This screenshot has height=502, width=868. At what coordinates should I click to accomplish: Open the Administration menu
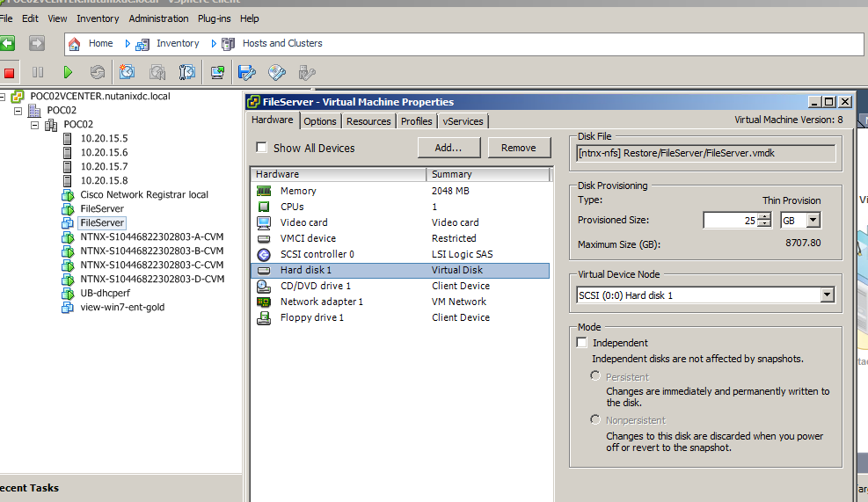coord(158,18)
